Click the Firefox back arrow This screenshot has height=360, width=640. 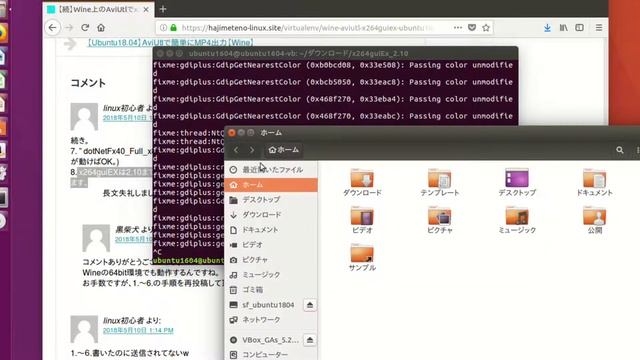[53, 28]
